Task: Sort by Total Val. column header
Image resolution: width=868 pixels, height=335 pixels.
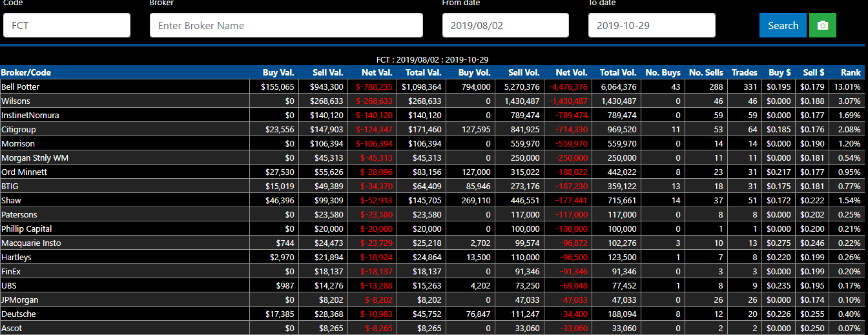Action: click(423, 72)
